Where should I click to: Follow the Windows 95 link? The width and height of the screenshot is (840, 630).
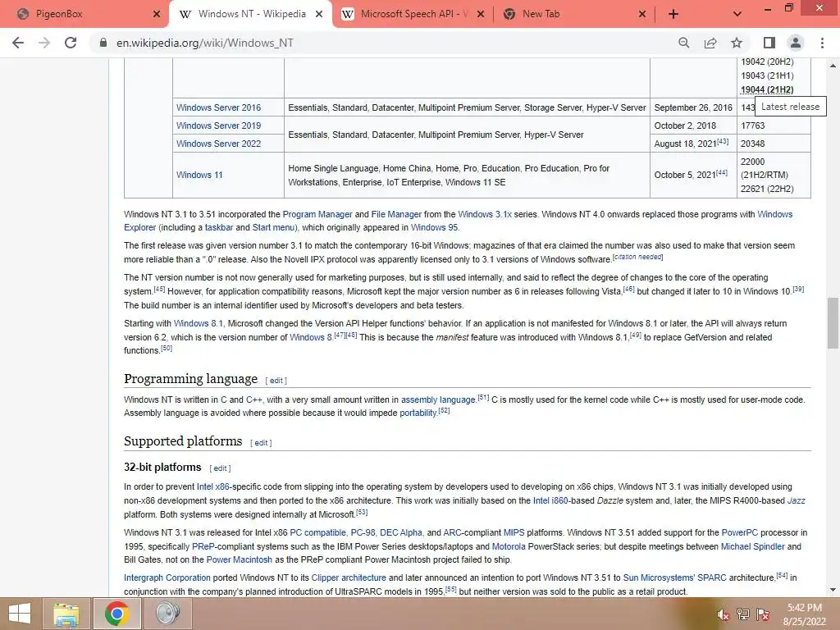[x=434, y=228]
